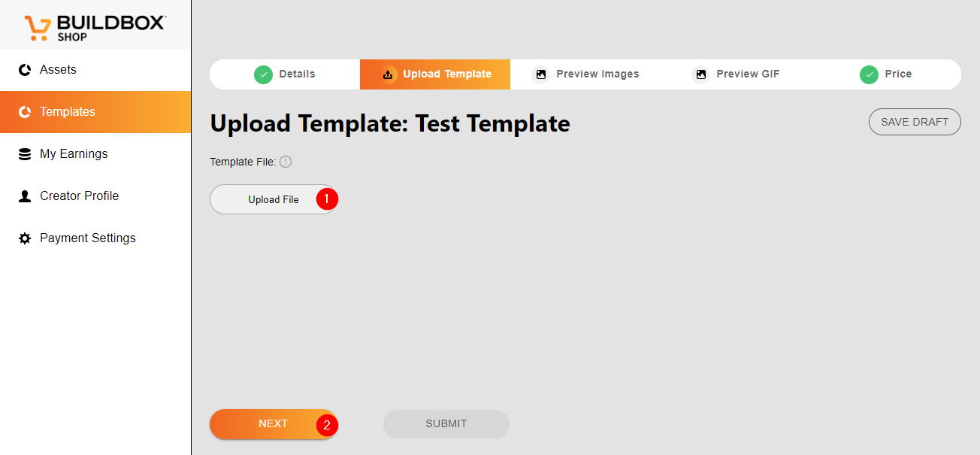Click the Template File info icon
The width and height of the screenshot is (980, 455).
click(x=286, y=162)
